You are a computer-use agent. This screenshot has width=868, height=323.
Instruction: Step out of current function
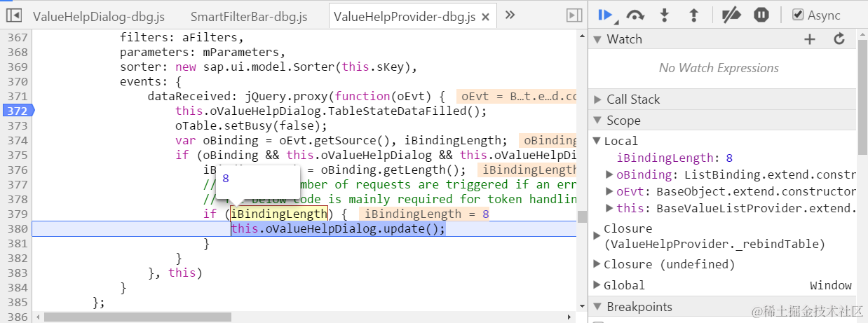click(693, 15)
